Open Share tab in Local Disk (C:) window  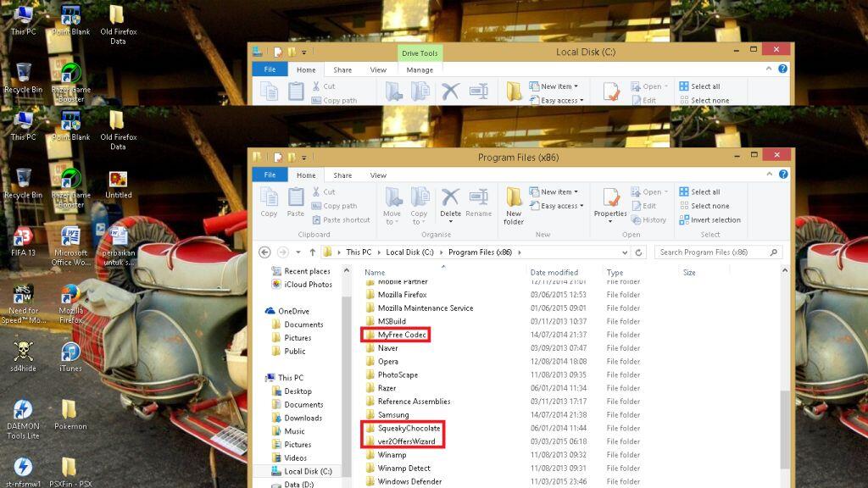342,69
